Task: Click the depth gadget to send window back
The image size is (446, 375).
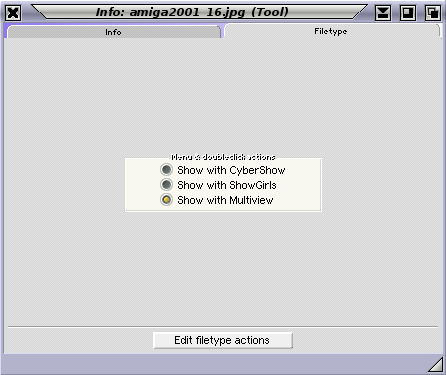Action: [433, 13]
